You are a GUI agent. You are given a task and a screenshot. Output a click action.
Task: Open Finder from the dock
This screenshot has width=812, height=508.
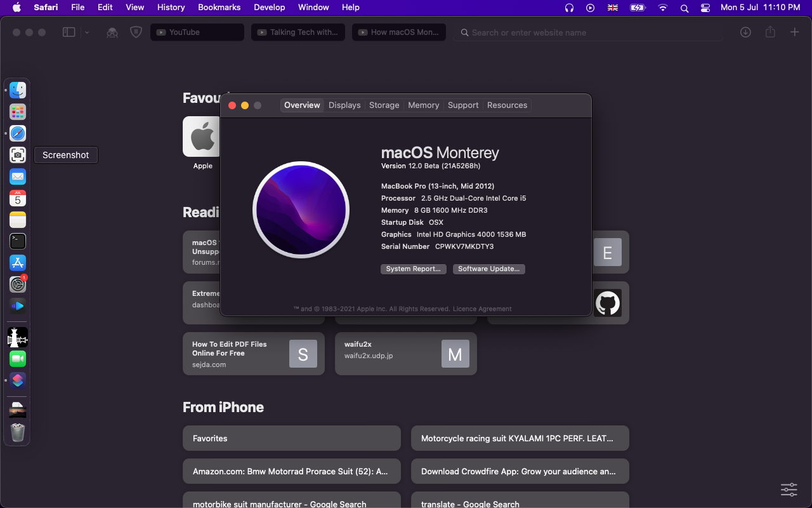pyautogui.click(x=18, y=90)
